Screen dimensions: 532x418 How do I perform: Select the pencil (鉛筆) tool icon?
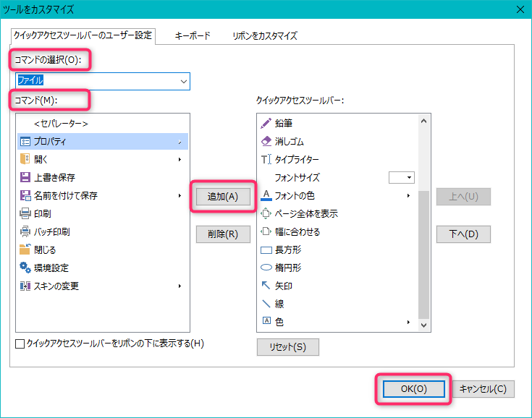click(x=266, y=123)
